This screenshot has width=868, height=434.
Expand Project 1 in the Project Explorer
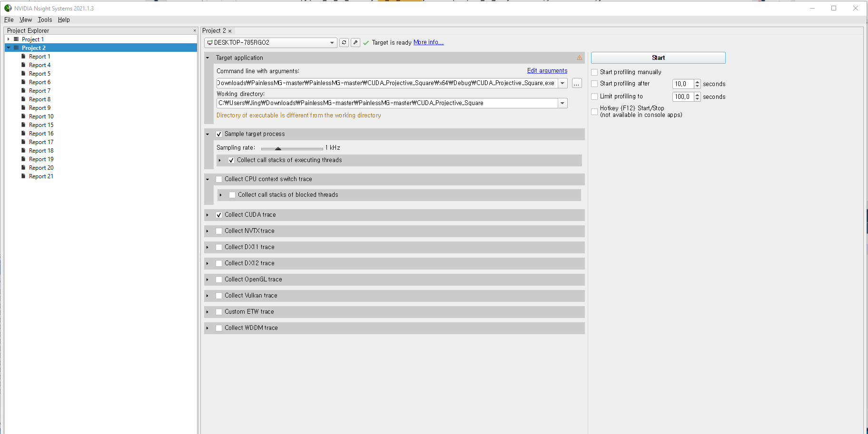coord(9,39)
